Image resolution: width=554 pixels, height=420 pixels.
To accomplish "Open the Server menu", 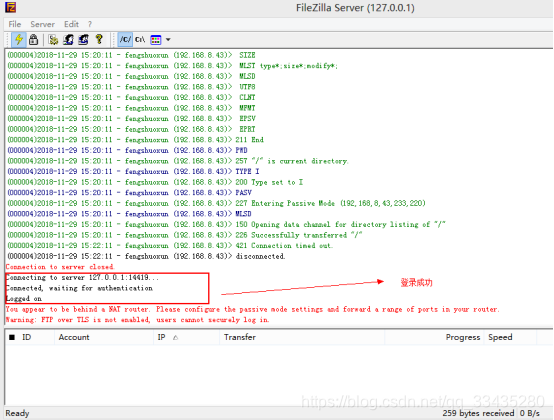I will coord(42,24).
